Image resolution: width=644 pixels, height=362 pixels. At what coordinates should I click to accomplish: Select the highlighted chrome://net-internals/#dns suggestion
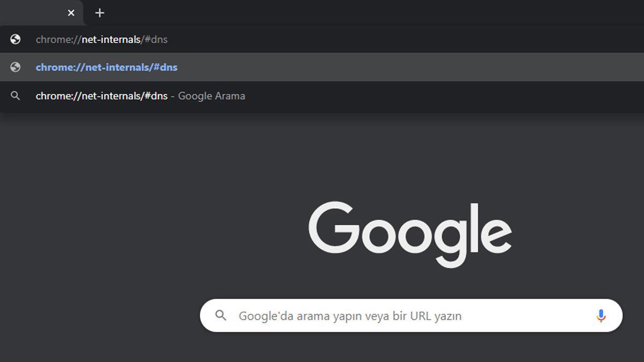coord(106,67)
